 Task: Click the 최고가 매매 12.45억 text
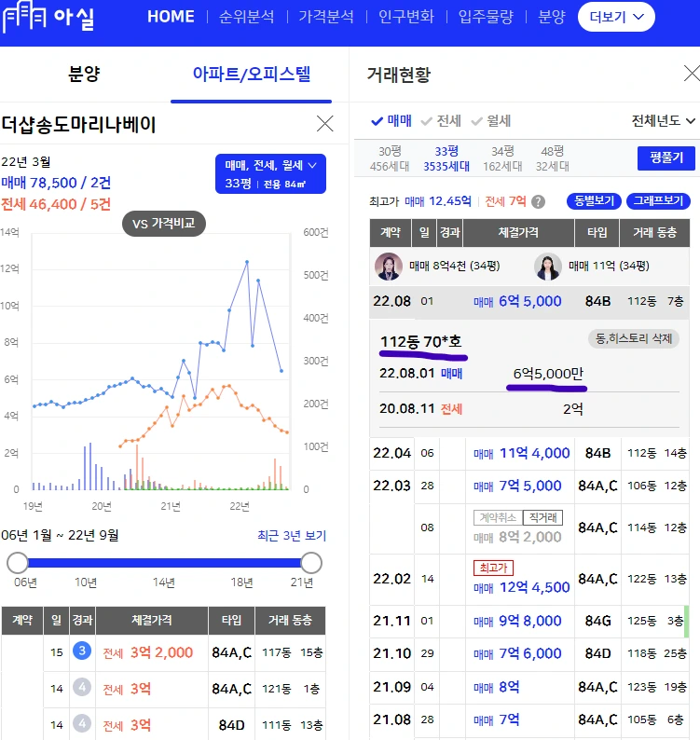420,201
